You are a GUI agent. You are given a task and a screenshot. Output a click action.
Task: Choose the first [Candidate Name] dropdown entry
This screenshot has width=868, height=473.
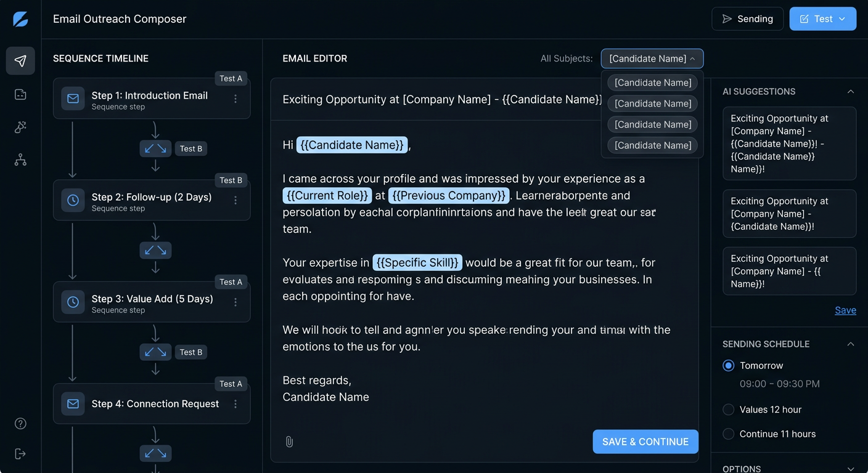coord(653,83)
